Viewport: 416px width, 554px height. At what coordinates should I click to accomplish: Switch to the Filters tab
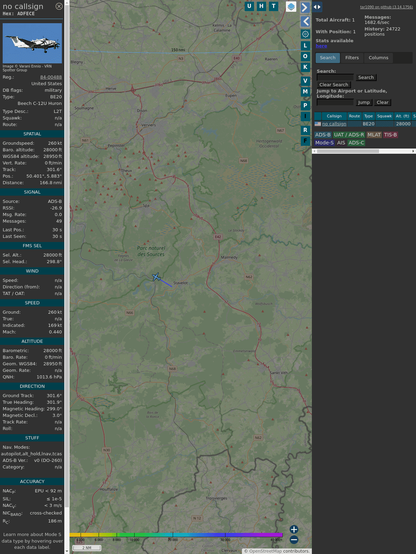tap(352, 58)
